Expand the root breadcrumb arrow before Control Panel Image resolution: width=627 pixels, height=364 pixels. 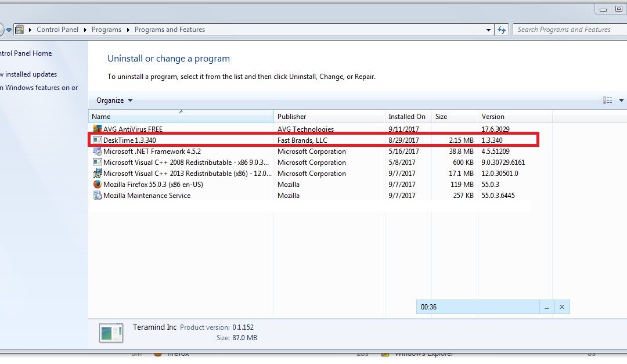[x=30, y=30]
